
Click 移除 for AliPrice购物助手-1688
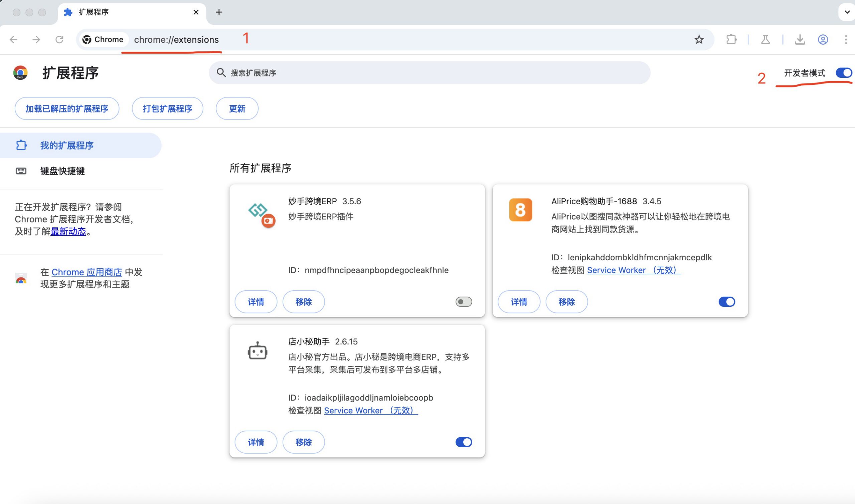(566, 302)
